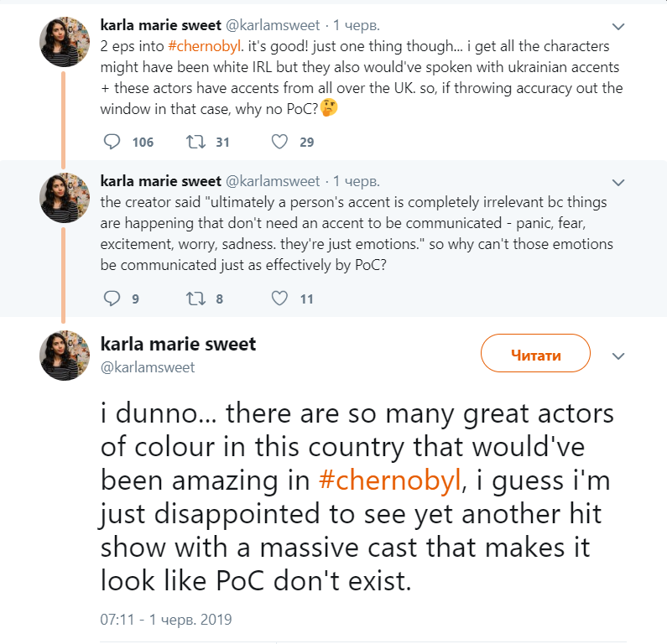Open the profile picture on the first tweet
The width and height of the screenshot is (667, 644).
pos(65,42)
